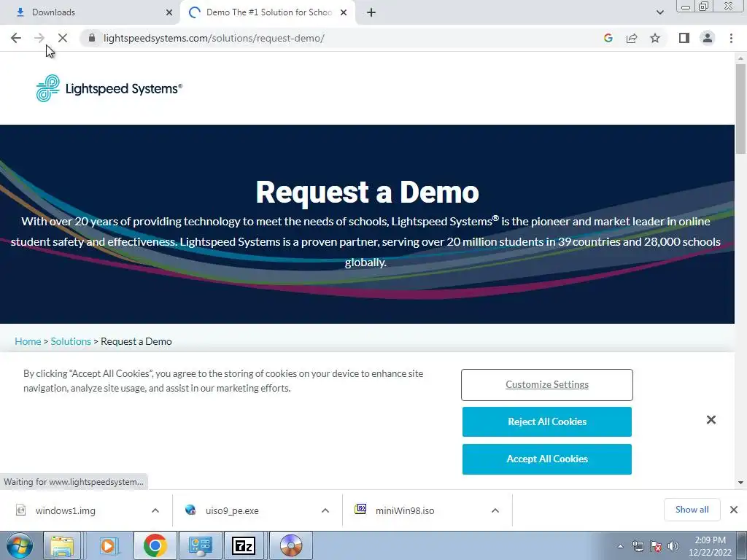Expand options for miniWin98.iso download

click(495, 510)
